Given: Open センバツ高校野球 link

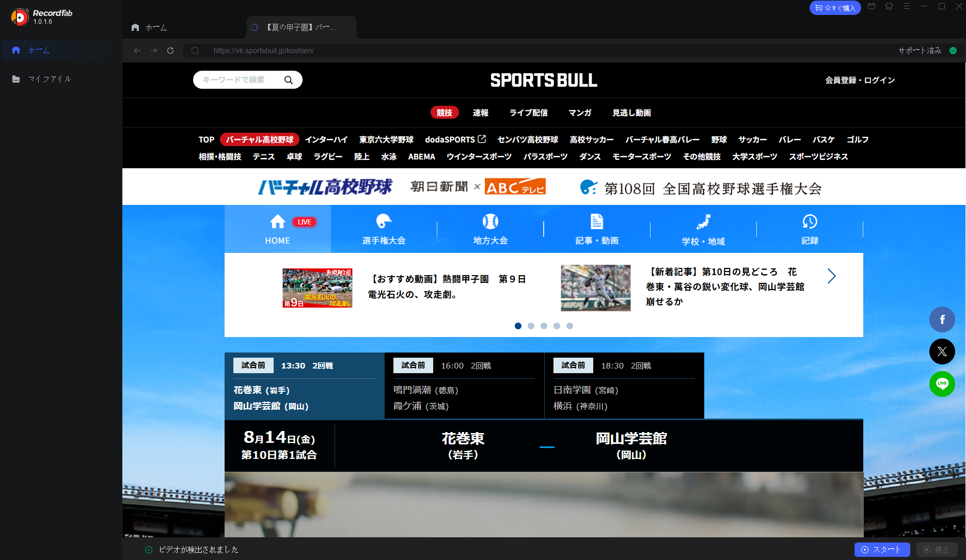Looking at the screenshot, I should 528,139.
